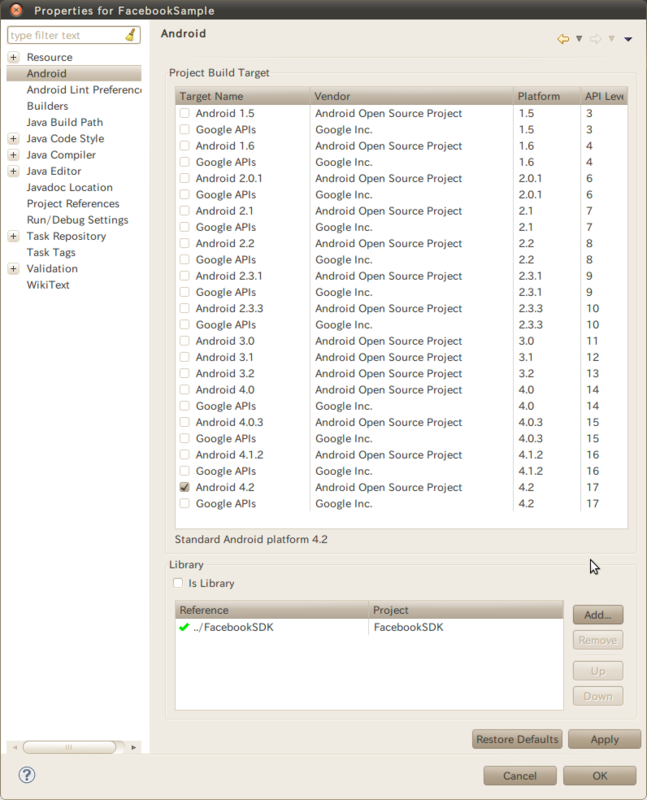Click Restore Defaults button

(x=517, y=739)
